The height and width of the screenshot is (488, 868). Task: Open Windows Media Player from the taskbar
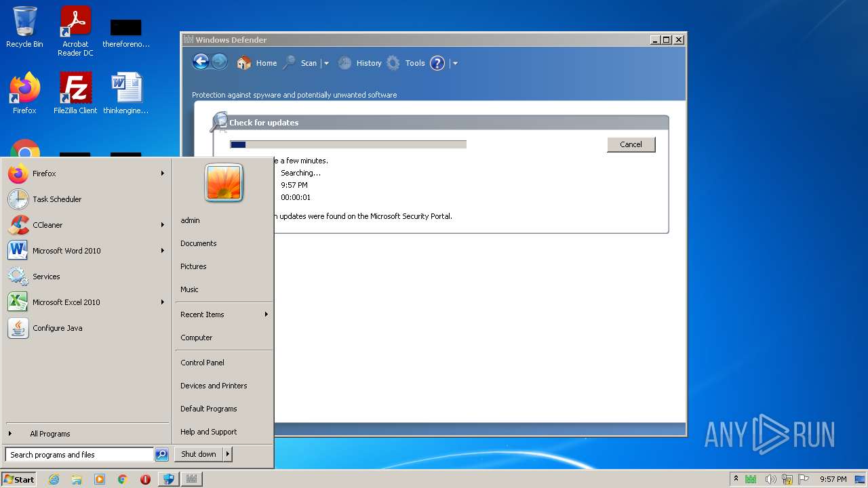(100, 479)
